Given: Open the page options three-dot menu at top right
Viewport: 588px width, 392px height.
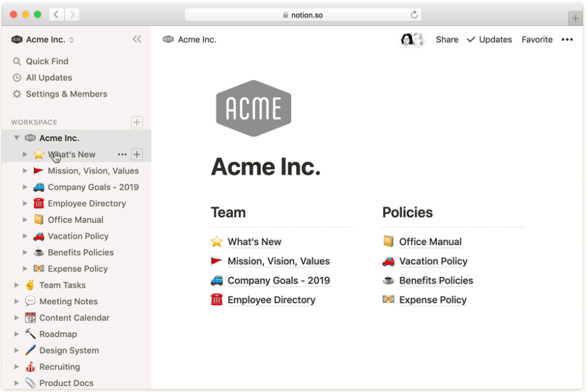Looking at the screenshot, I should (x=567, y=40).
